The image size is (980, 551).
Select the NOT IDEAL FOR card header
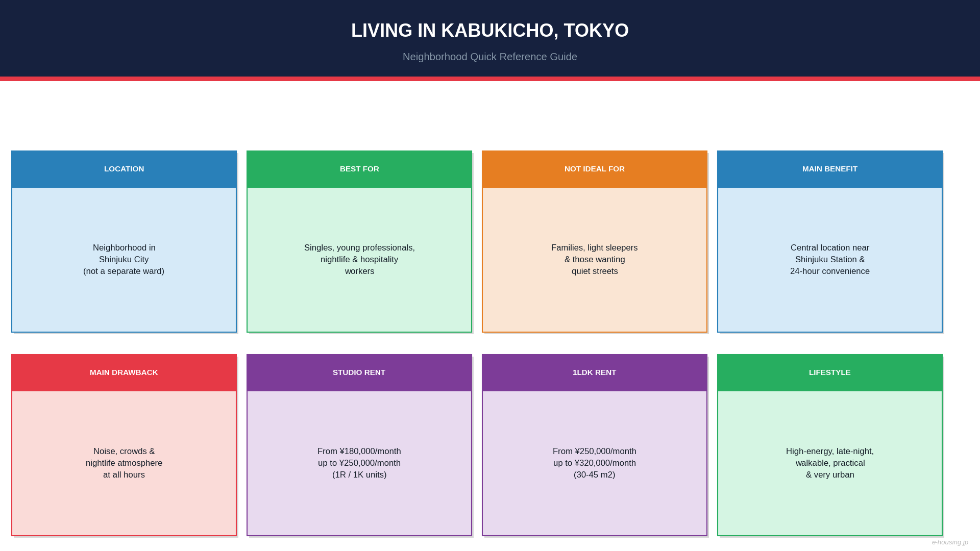595,169
